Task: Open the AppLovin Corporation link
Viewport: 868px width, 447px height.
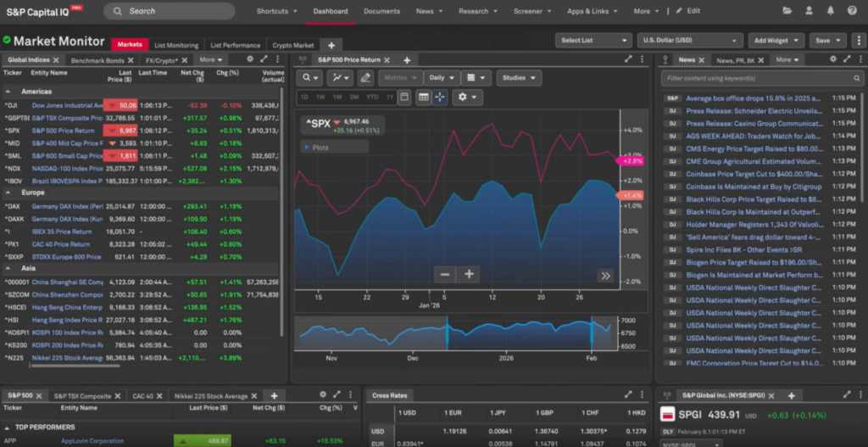Action: coord(92,441)
